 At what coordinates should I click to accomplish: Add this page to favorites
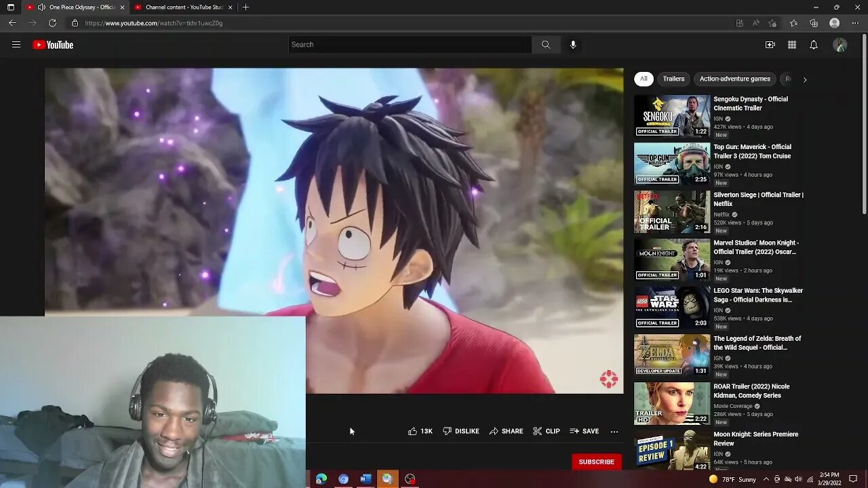(x=772, y=23)
